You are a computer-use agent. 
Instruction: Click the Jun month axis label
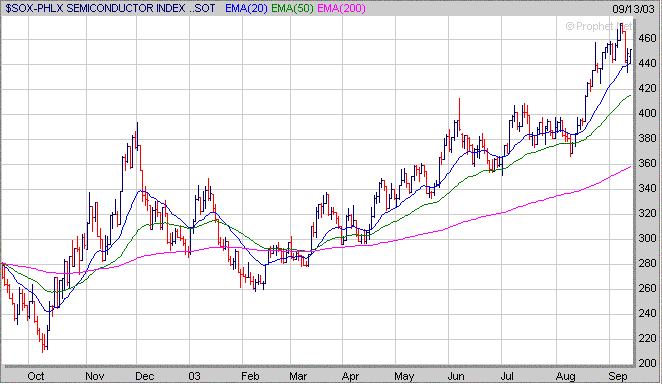point(456,376)
